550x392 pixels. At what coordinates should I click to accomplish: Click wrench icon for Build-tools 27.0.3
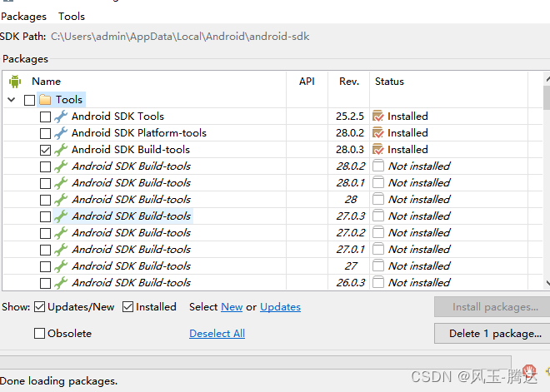61,216
